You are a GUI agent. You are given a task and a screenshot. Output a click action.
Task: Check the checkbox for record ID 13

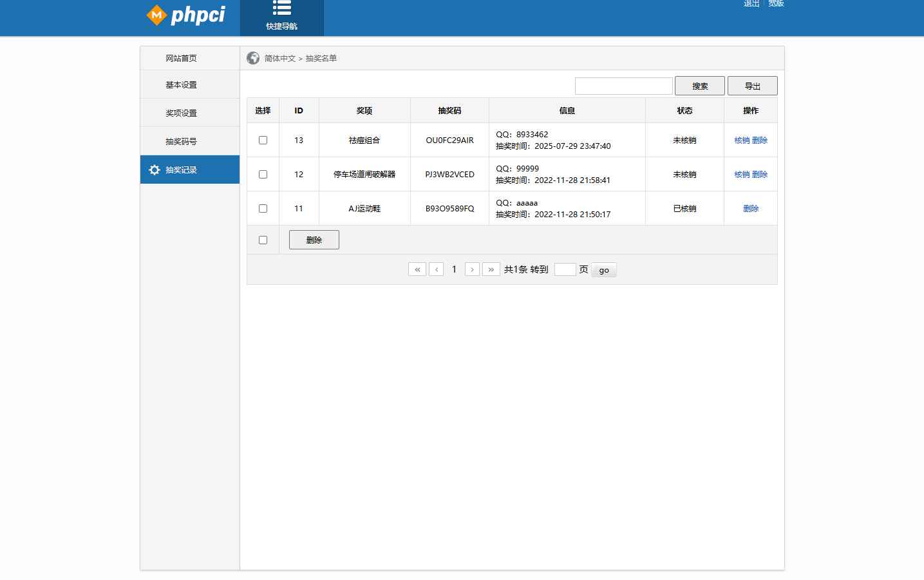pyautogui.click(x=263, y=139)
